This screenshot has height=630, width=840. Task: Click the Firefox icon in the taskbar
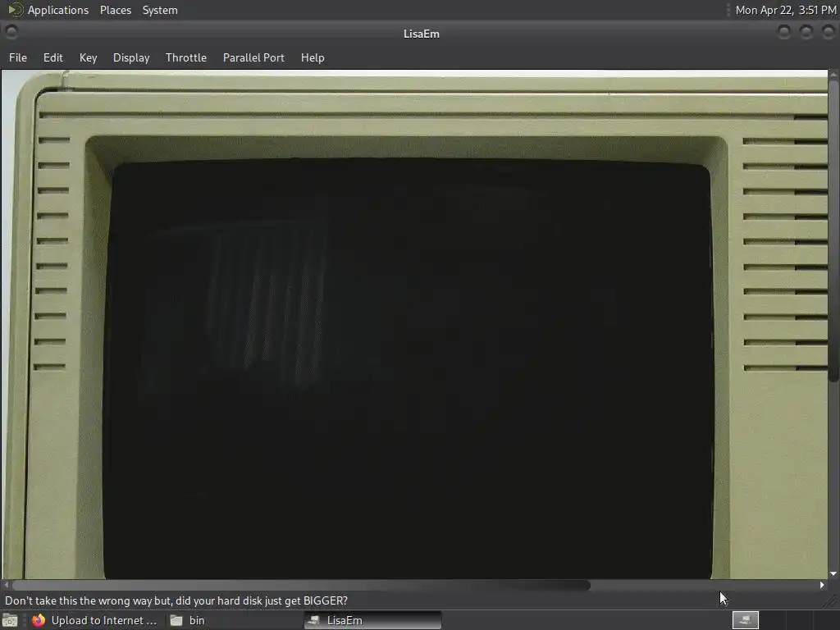39,620
